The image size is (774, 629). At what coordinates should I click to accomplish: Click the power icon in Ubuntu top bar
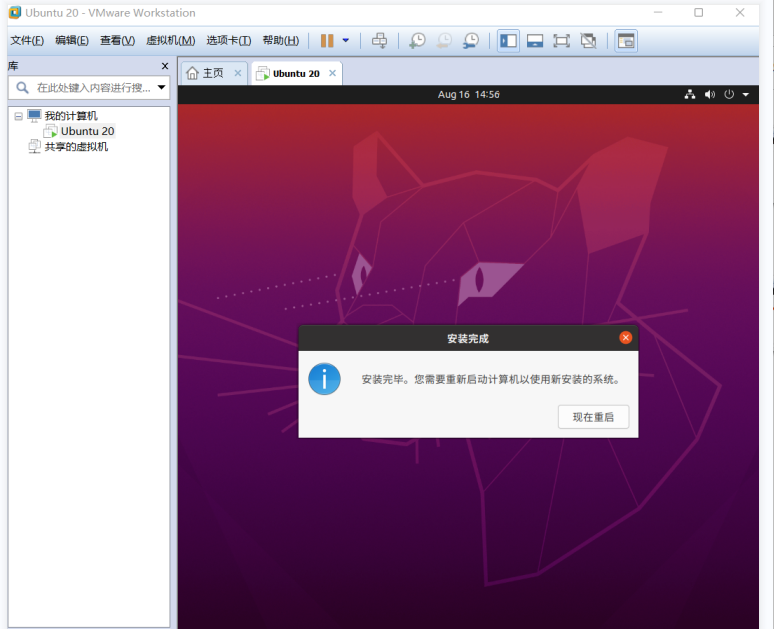[x=729, y=94]
